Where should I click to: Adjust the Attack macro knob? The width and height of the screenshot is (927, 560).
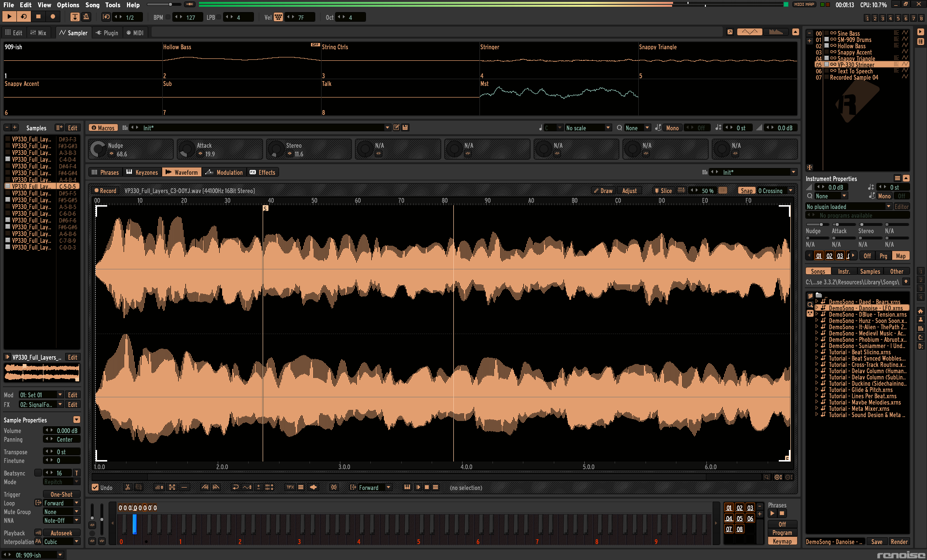[187, 149]
